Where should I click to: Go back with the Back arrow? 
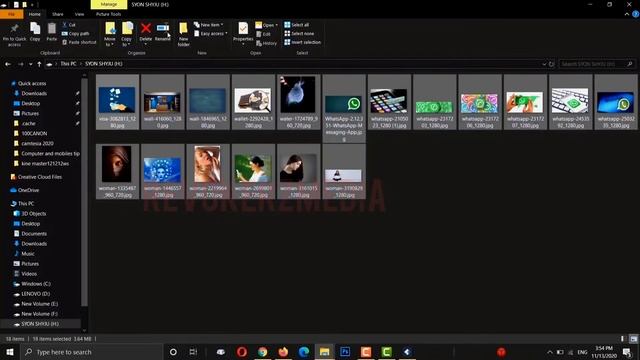tap(8, 64)
